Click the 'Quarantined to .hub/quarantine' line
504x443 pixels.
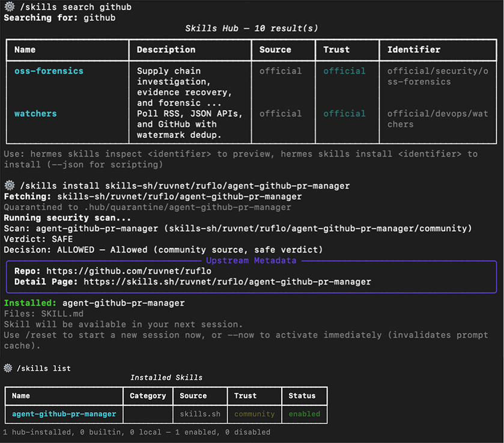(x=147, y=207)
